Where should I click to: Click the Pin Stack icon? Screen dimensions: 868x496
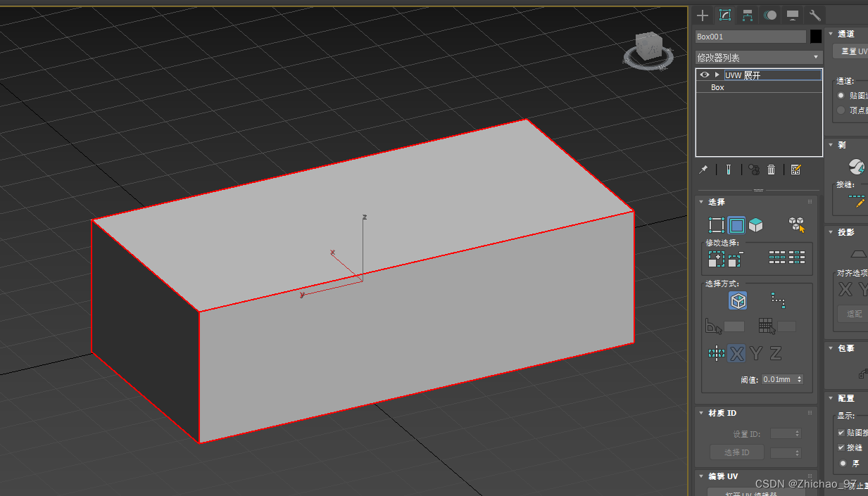703,170
